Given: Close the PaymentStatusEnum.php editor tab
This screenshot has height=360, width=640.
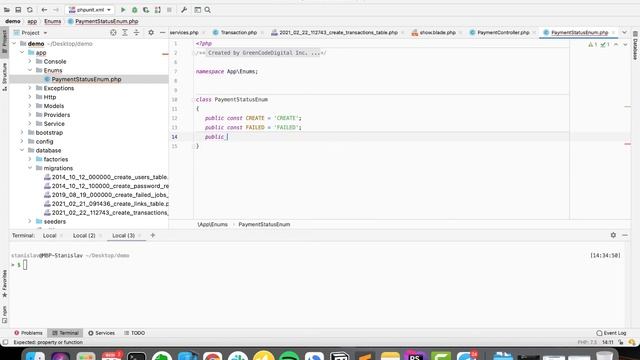Looking at the screenshot, I should pos(613,33).
